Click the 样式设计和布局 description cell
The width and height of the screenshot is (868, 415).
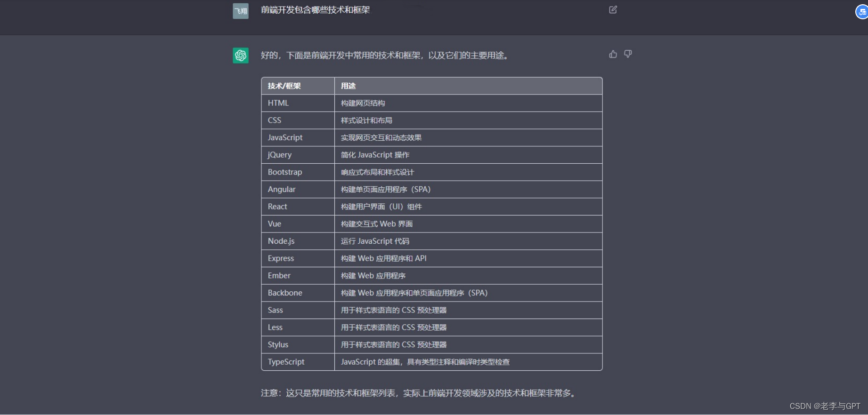coord(469,120)
